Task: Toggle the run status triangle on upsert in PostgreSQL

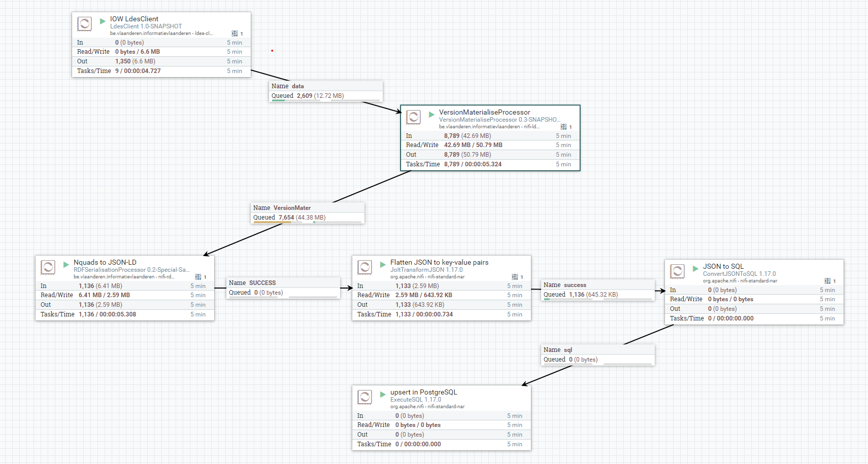Action: 383,394
